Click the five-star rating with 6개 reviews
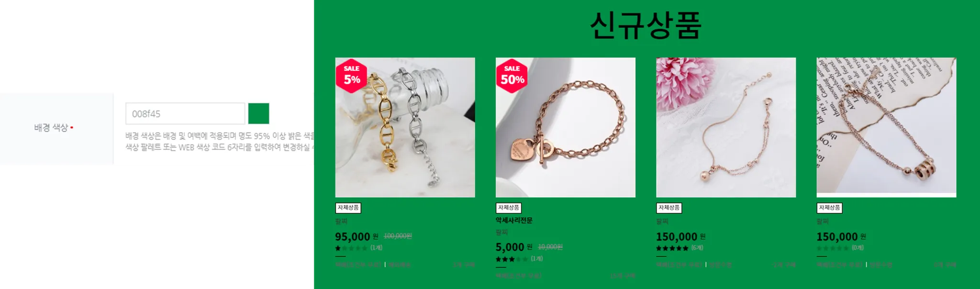The height and width of the screenshot is (289, 980). [672, 248]
